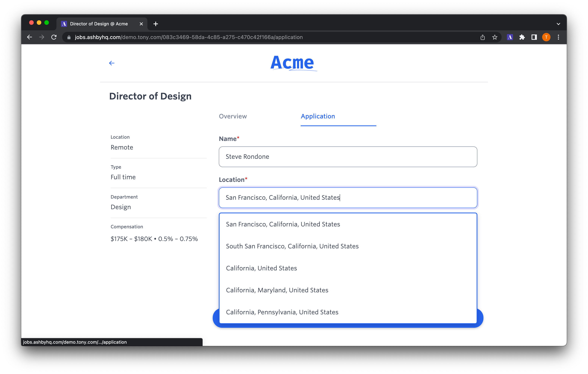
Task: Close the Director of Design tab
Action: point(141,24)
